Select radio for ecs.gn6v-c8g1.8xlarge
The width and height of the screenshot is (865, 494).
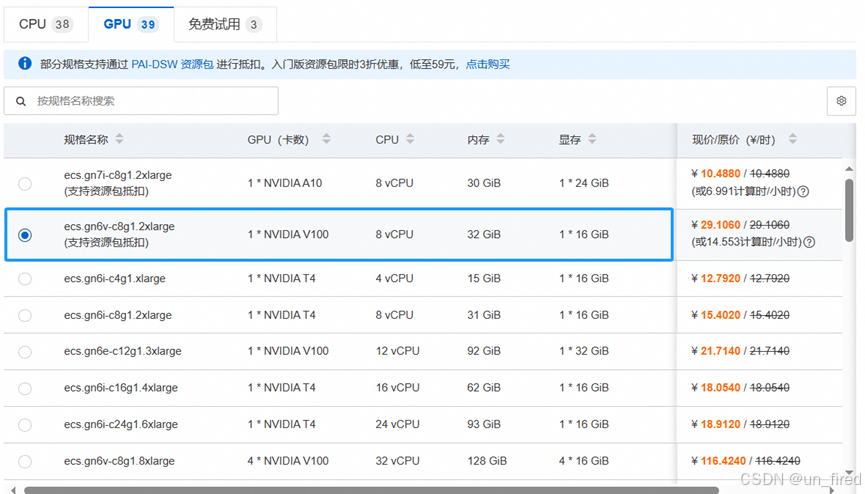coord(25,461)
